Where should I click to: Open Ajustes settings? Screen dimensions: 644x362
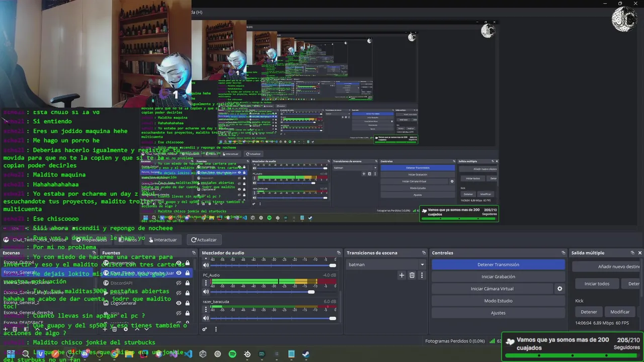[x=498, y=313]
